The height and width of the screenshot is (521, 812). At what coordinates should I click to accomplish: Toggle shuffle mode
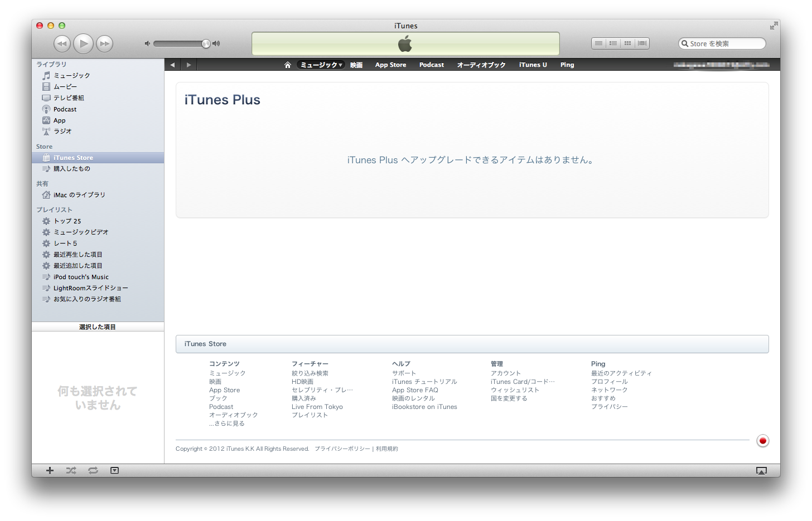coord(71,470)
